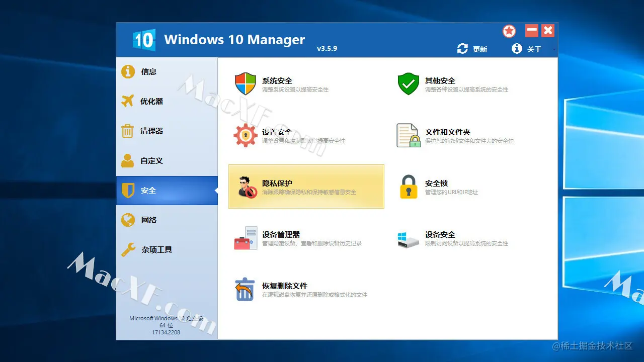Click the 关于 button text
The width and height of the screenshot is (644, 362).
point(534,49)
